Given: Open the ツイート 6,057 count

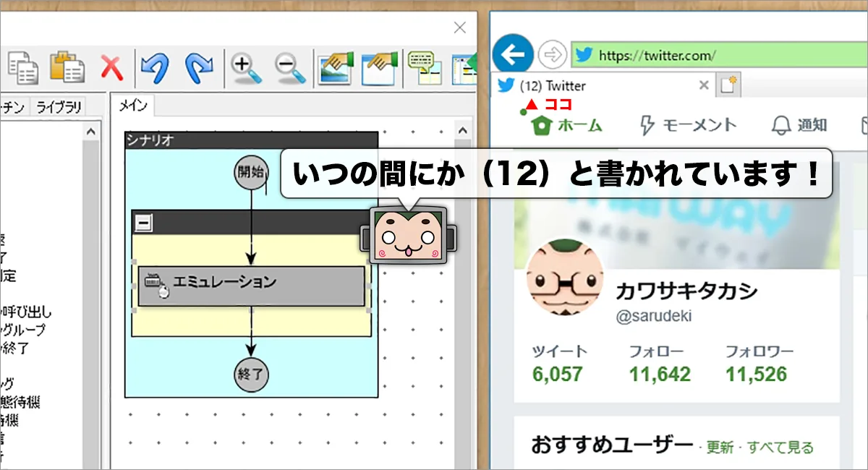Looking at the screenshot, I should coord(560,364).
